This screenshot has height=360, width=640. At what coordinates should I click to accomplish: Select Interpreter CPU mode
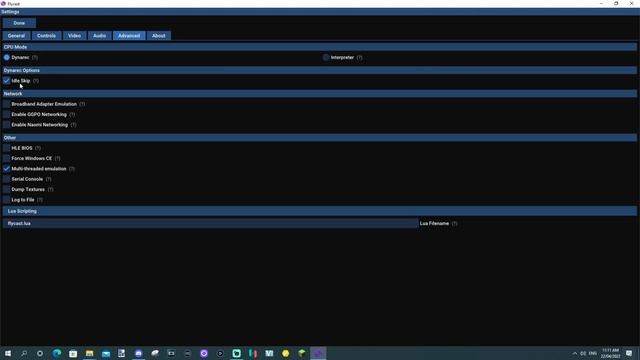click(326, 58)
